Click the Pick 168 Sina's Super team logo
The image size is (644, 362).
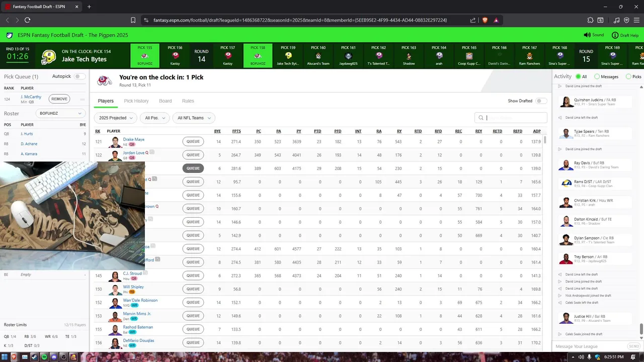(560, 56)
